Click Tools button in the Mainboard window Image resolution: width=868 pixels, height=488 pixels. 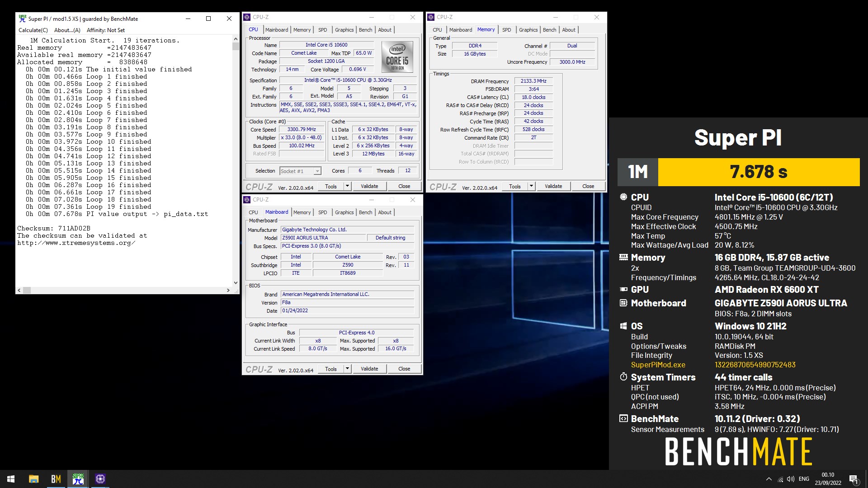pos(331,369)
